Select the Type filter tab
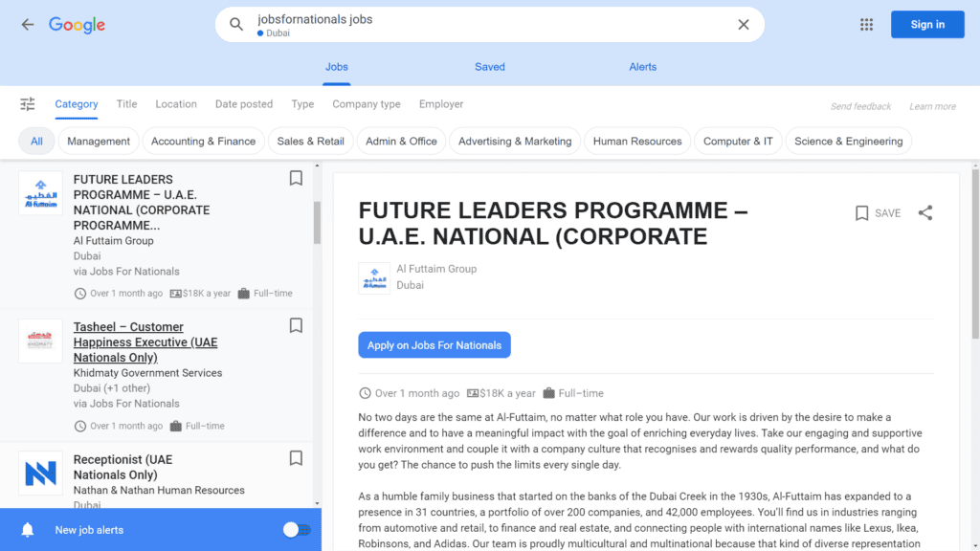This screenshot has height=551, width=980. pyautogui.click(x=302, y=104)
